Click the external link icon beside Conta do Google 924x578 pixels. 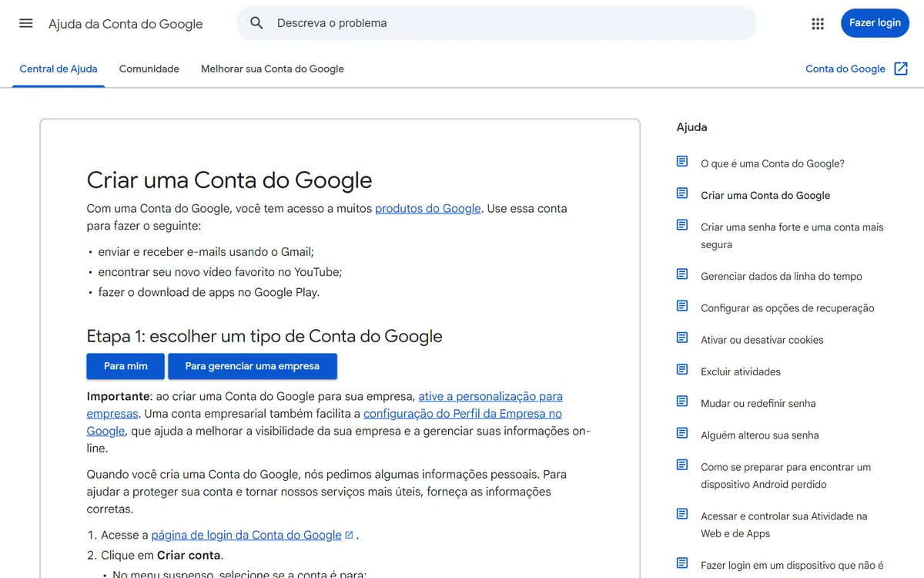[x=901, y=69]
